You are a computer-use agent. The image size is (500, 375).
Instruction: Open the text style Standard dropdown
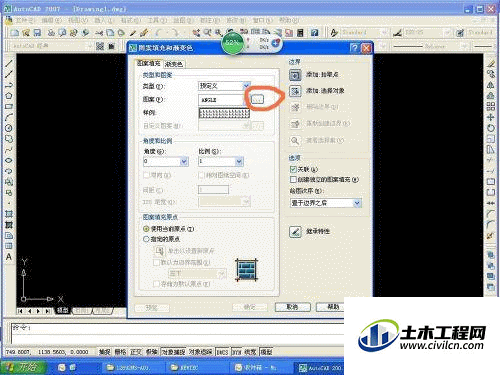[x=364, y=33]
